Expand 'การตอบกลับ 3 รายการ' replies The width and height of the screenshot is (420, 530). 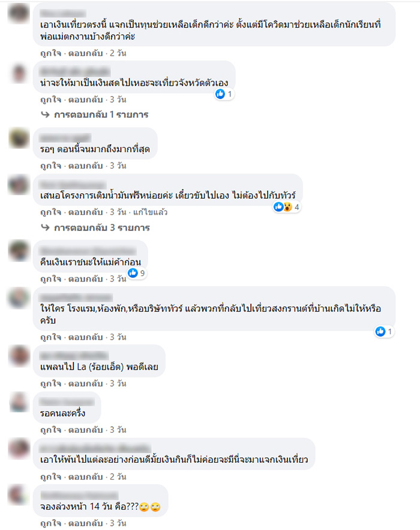point(102,228)
